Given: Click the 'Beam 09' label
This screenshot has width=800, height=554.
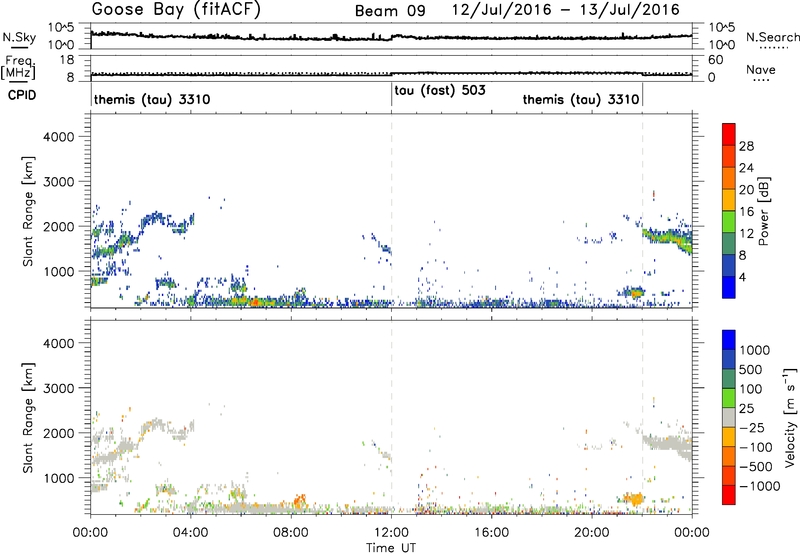Looking at the screenshot, I should point(390,11).
